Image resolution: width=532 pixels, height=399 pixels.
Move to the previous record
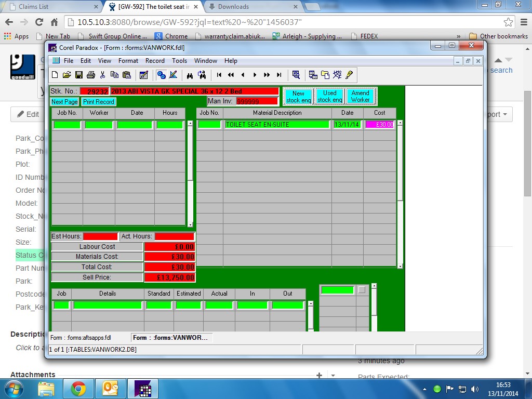click(243, 75)
